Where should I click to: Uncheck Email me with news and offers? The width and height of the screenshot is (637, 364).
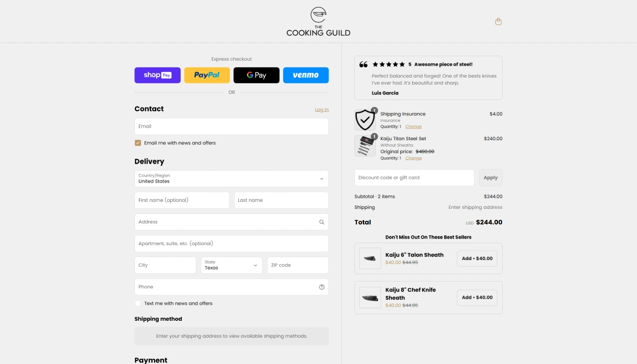click(x=138, y=143)
